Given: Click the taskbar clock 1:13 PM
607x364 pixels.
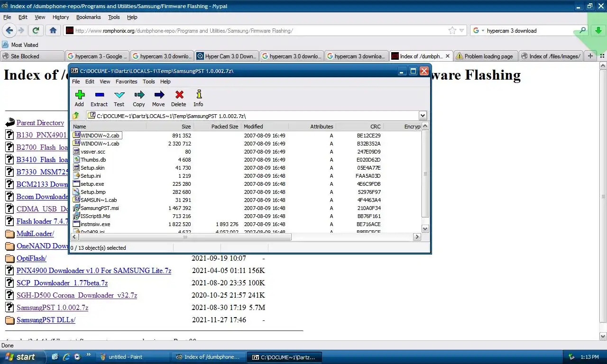Looking at the screenshot, I should [589, 357].
